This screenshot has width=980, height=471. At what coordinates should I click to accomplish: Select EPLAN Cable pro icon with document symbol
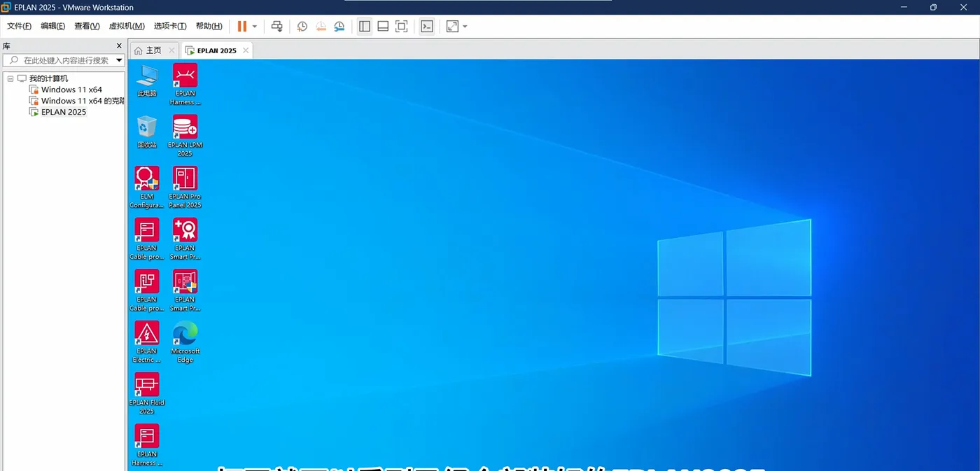[147, 239]
